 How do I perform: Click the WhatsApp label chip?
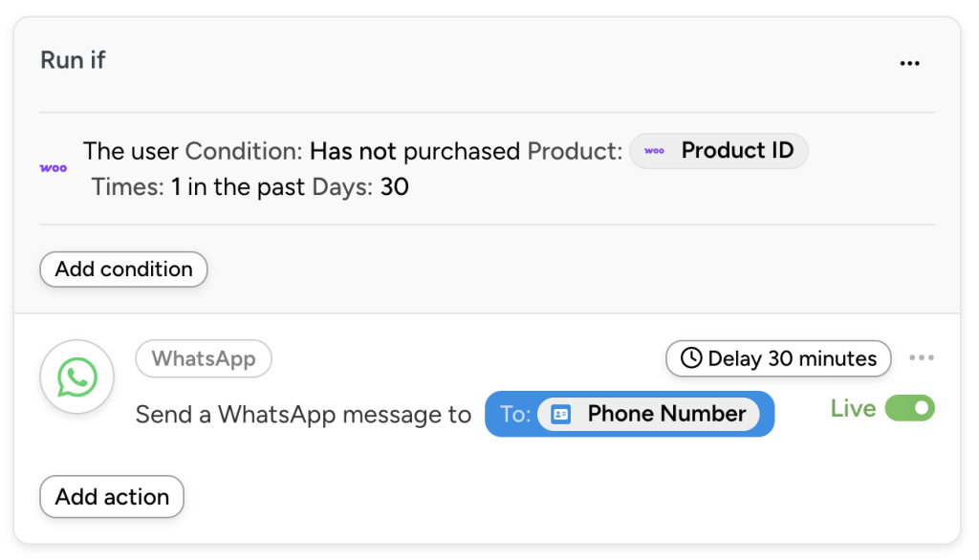tap(204, 358)
